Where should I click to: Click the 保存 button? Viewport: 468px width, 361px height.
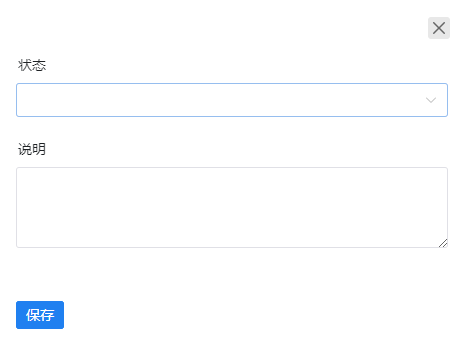[x=40, y=315]
